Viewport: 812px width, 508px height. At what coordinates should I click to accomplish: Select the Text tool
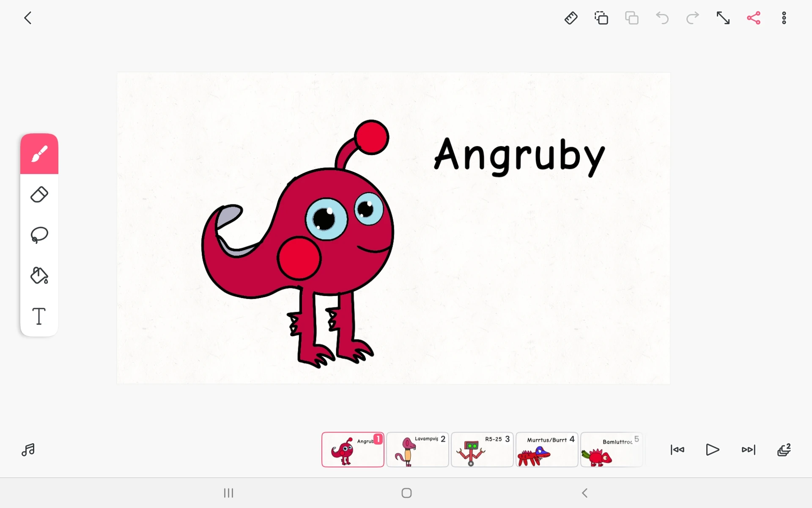(39, 316)
